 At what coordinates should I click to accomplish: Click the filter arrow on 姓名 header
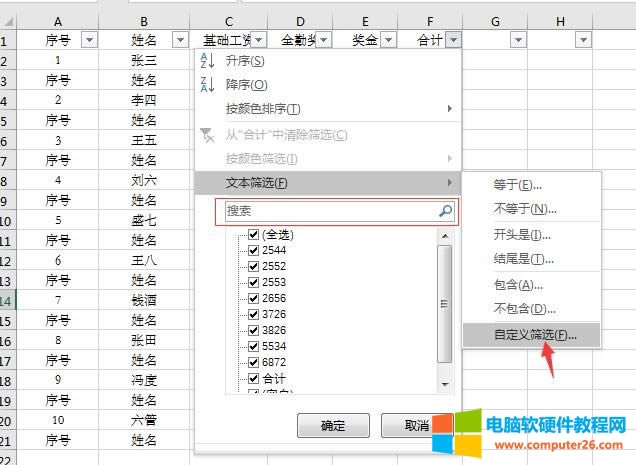click(180, 39)
